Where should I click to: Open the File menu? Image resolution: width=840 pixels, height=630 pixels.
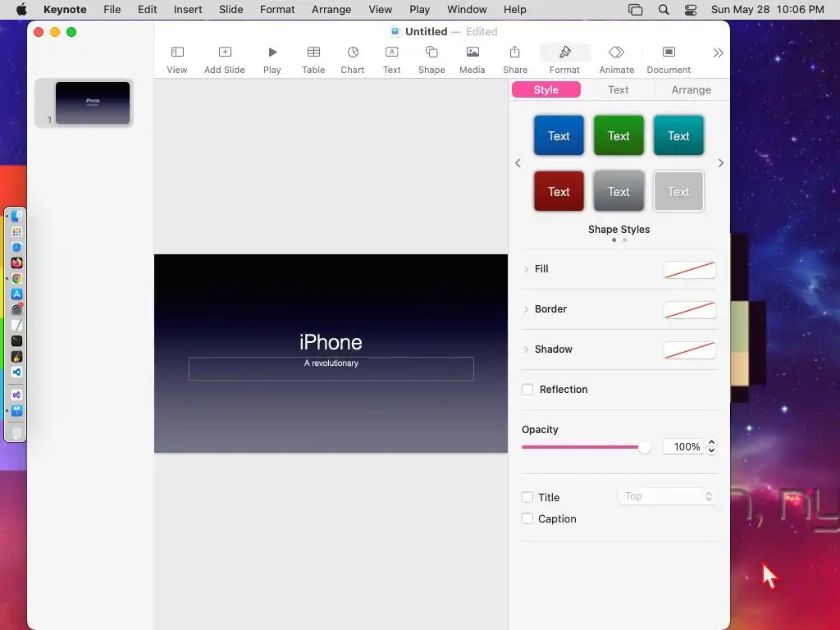click(x=112, y=10)
